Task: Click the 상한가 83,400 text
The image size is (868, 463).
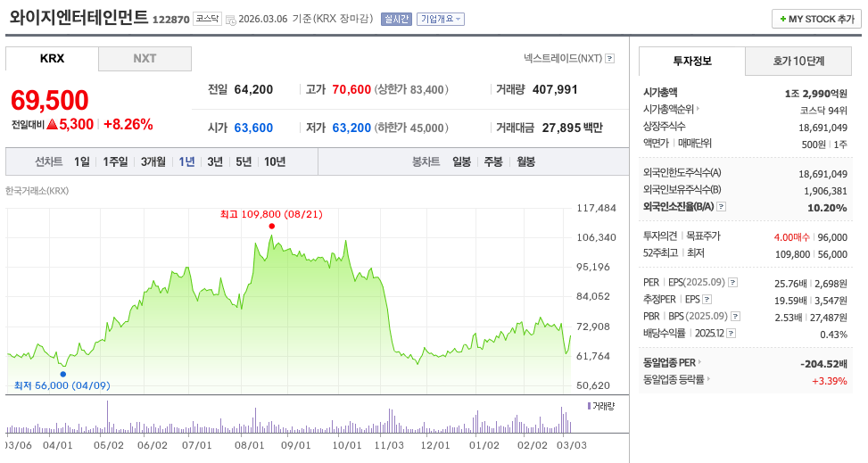Action: [x=411, y=90]
